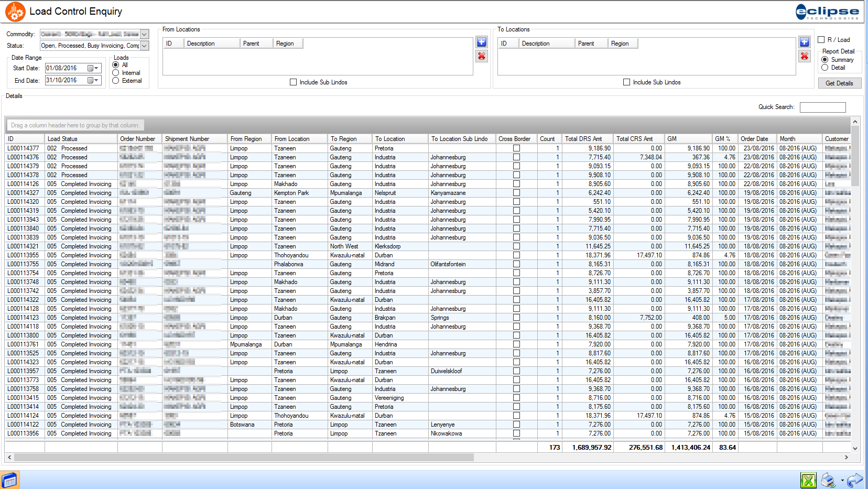Click the calendar icon at bottom left

[9, 480]
